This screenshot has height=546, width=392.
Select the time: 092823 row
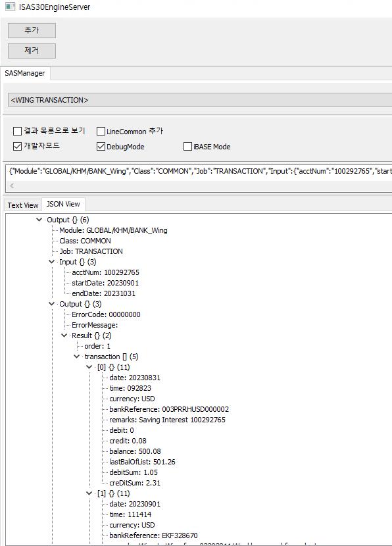coord(130,388)
